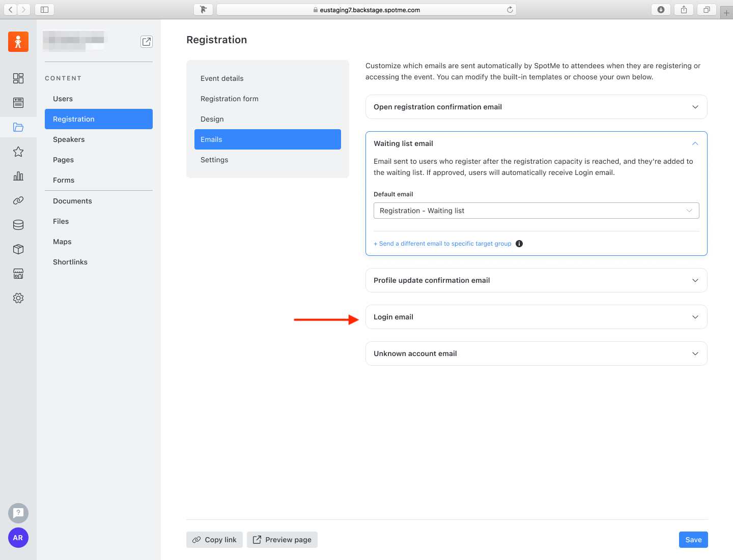Click the extension icon left of address bar
This screenshot has width=733, height=560.
204,10
